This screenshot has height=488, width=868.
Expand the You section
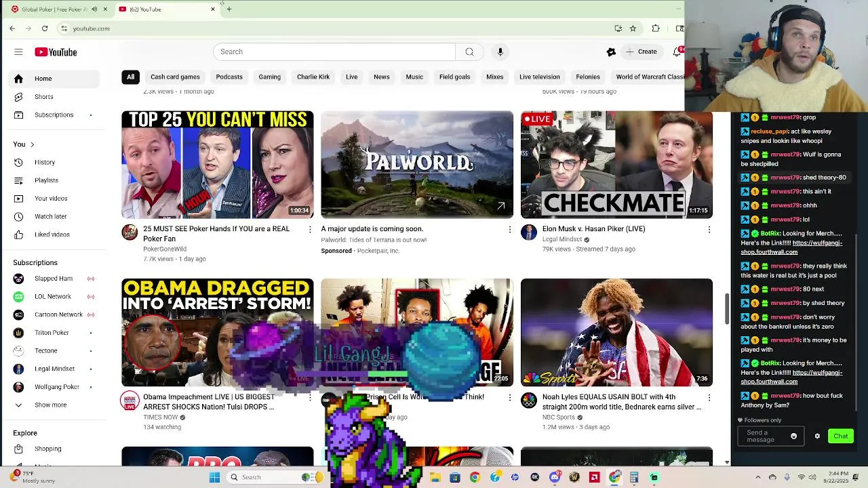pyautogui.click(x=24, y=144)
